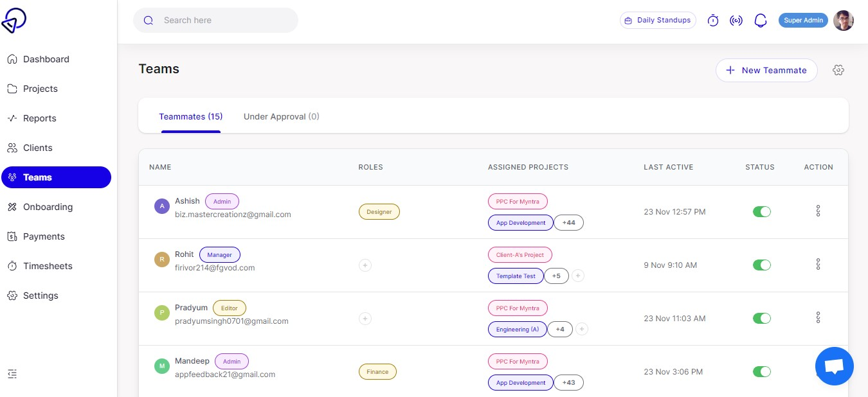Go to Timesheets in the sidebar

(x=48, y=266)
